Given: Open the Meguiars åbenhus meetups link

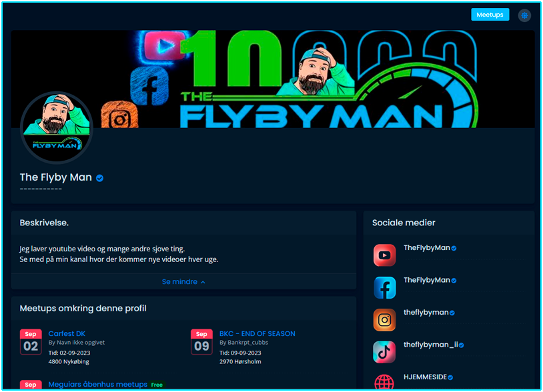Looking at the screenshot, I should click(x=97, y=384).
